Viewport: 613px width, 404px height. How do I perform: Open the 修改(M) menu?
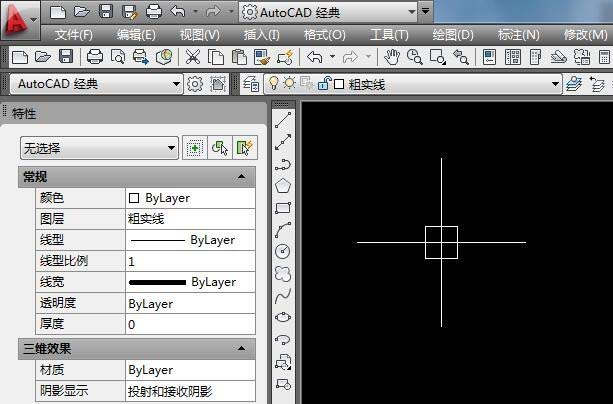(x=585, y=35)
